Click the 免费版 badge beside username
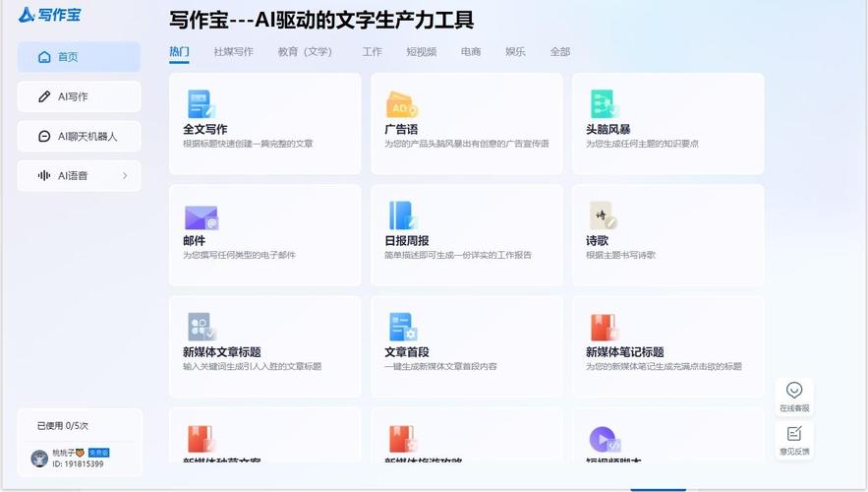Screen dimensions: 868x492 pos(98,453)
